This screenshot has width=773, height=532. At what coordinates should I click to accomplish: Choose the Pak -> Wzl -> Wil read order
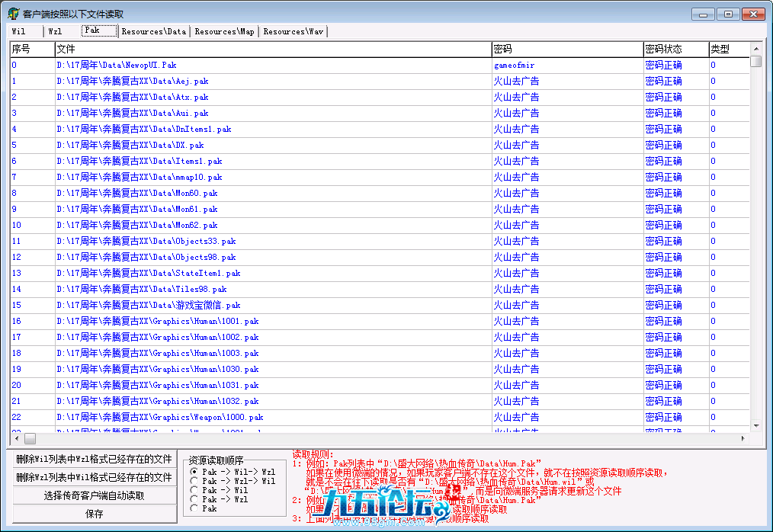pyautogui.click(x=194, y=482)
